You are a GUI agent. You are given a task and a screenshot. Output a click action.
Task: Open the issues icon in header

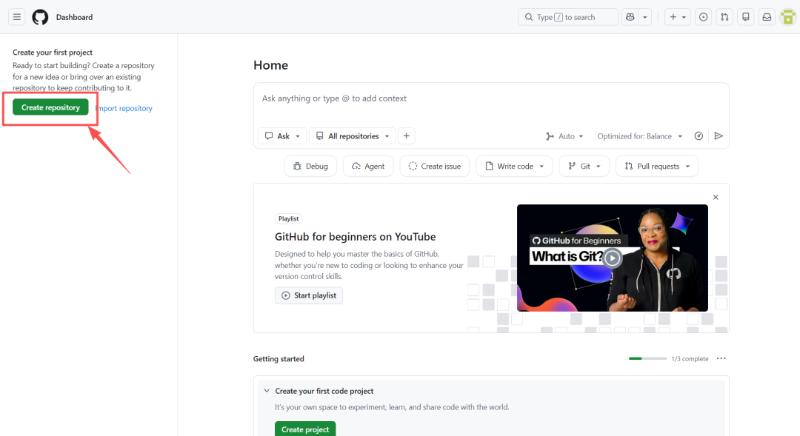[x=703, y=17]
